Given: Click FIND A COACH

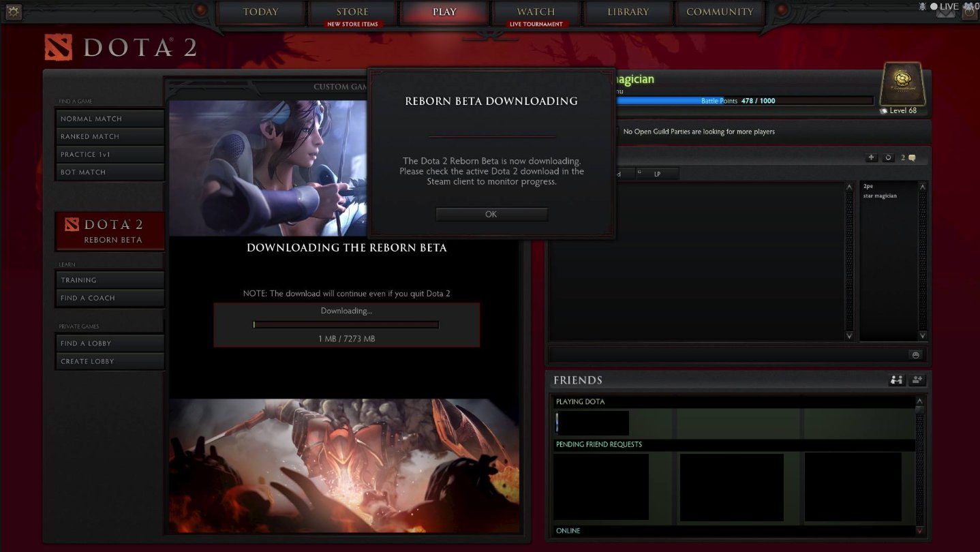Looking at the screenshot, I should pyautogui.click(x=110, y=298).
